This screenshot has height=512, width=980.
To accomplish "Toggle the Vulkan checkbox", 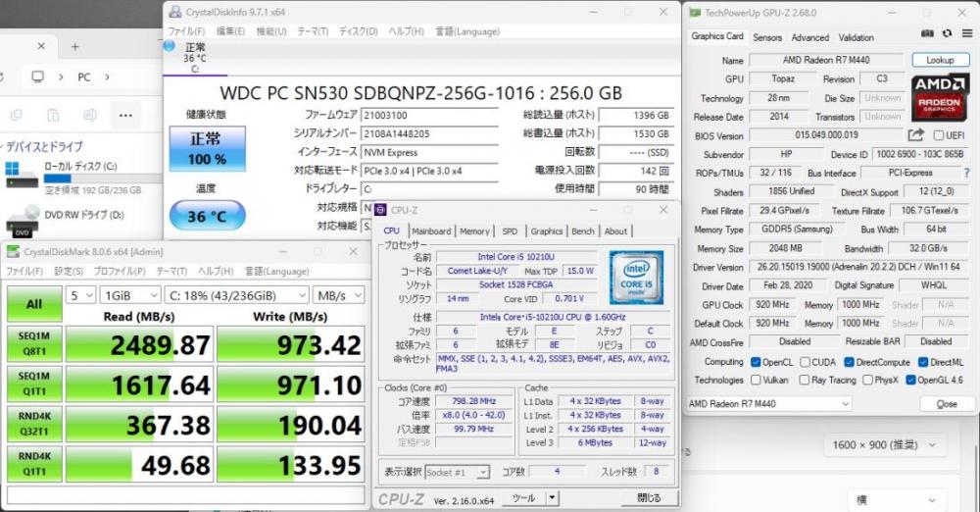I will coord(756,380).
